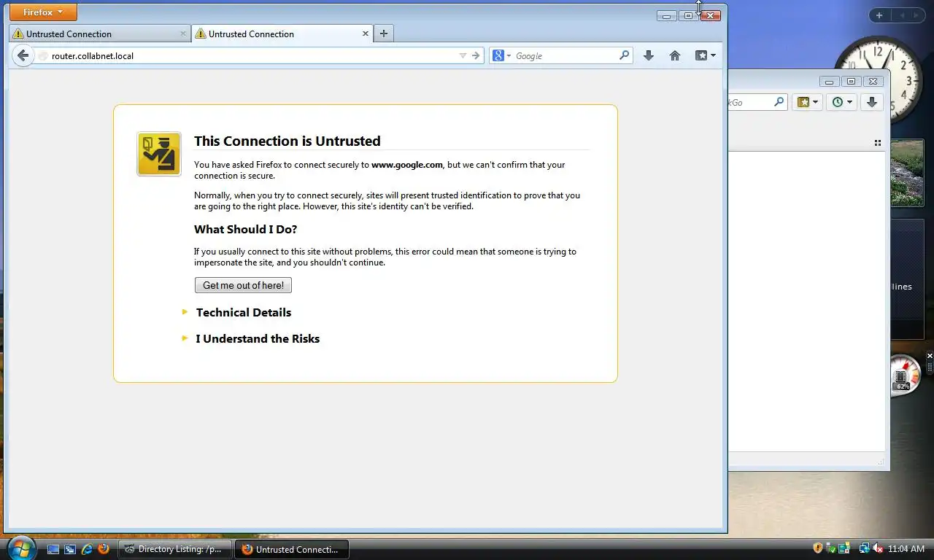Click the slideshow picture gadget
The image size is (934, 560).
tap(907, 173)
